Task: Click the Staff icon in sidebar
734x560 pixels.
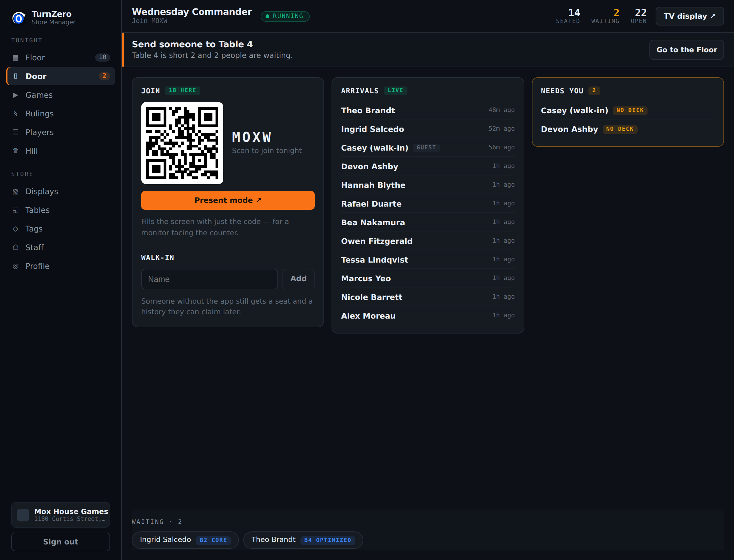Action: coord(15,247)
